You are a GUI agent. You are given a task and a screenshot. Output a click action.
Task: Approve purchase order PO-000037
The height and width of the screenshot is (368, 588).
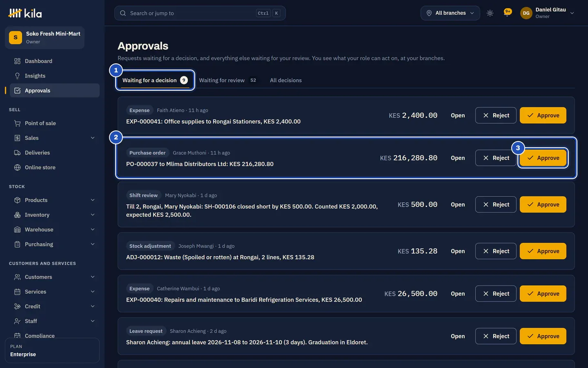[543, 158]
